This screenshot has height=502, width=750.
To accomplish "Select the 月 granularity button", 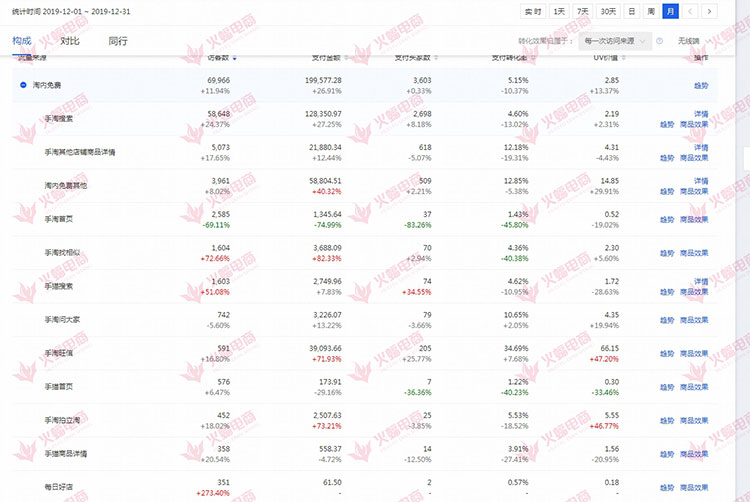I will click(671, 11).
